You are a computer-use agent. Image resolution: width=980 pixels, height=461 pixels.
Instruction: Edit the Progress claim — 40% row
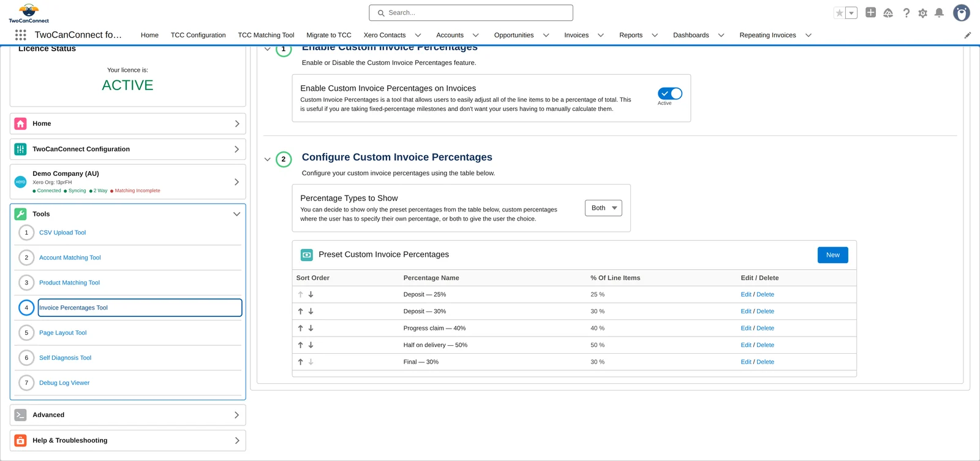pos(746,329)
